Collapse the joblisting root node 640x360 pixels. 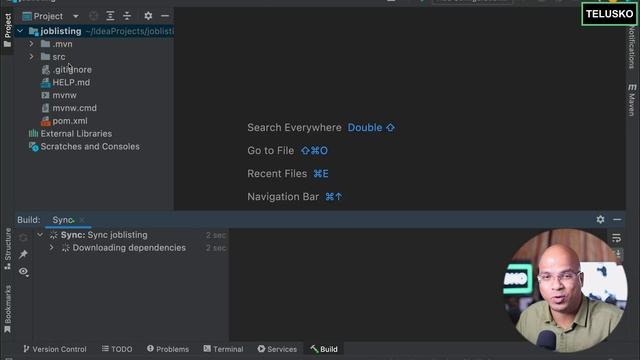[x=20, y=31]
